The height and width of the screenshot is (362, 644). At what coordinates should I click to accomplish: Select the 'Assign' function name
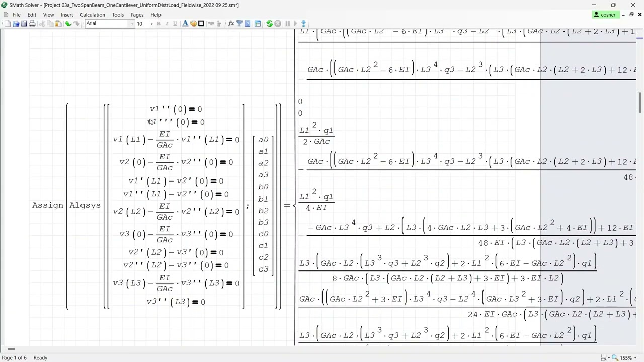[48, 205]
